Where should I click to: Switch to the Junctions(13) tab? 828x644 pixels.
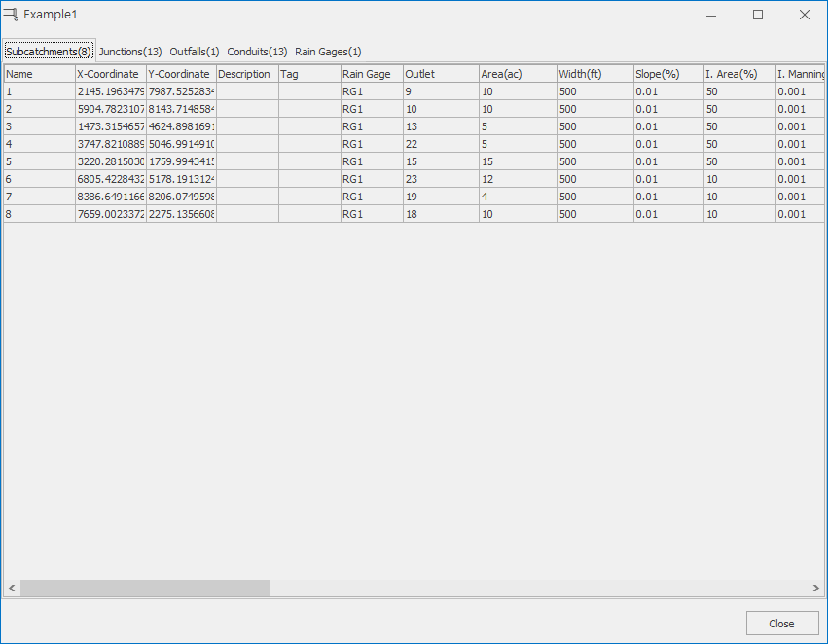pos(130,52)
